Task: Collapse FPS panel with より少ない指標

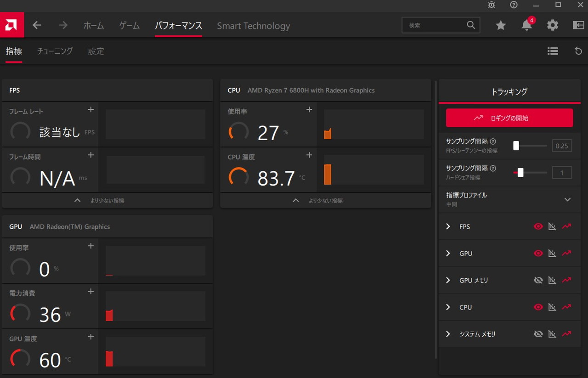Action: coord(107,200)
